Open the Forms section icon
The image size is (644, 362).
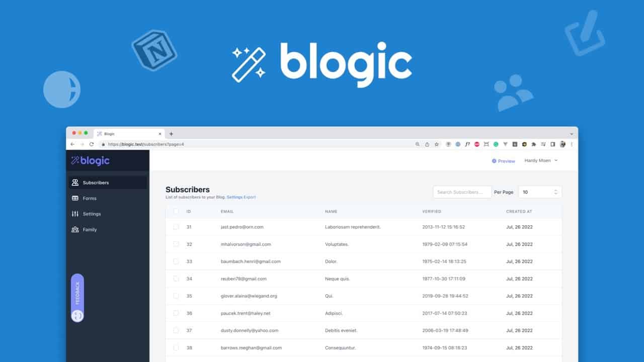pos(74,198)
